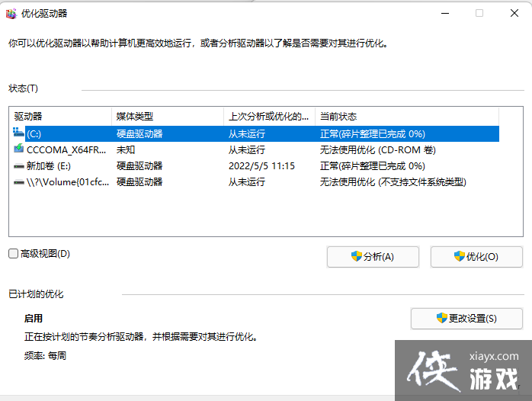Minimize the 优化驱动器 window
Screen dimensions: 532x401
pyautogui.click(x=445, y=13)
